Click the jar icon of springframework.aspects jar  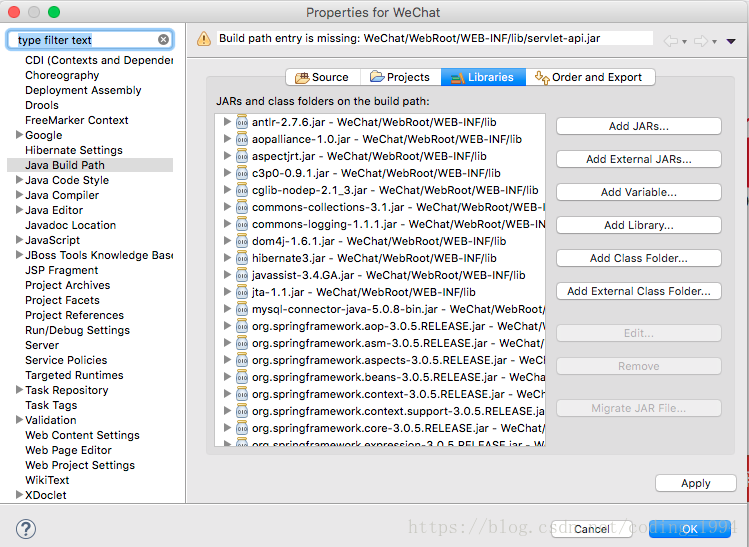tap(242, 360)
